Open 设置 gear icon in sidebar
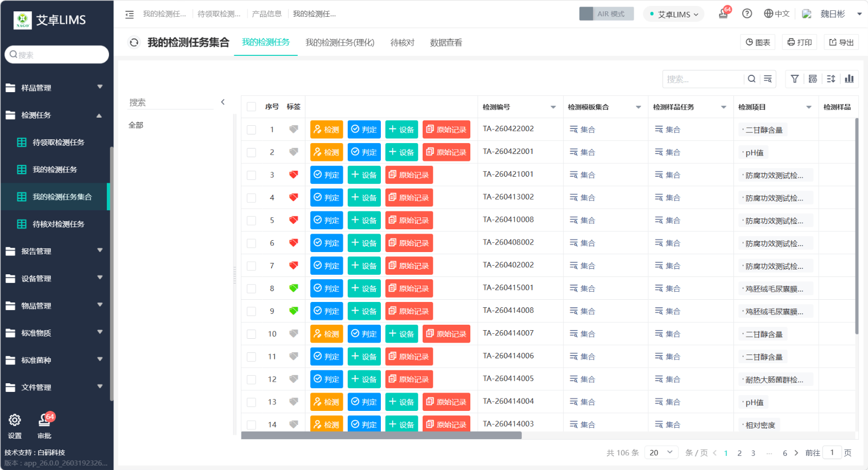 click(15, 420)
